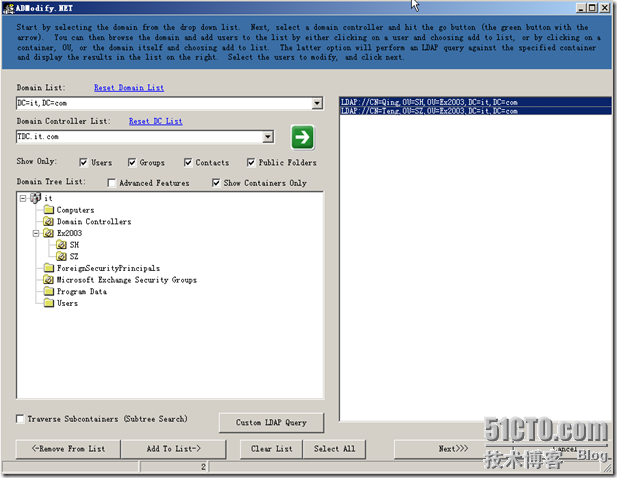The width and height of the screenshot is (617, 478).
Task: Click the Reset Domain List link
Action: [129, 88]
